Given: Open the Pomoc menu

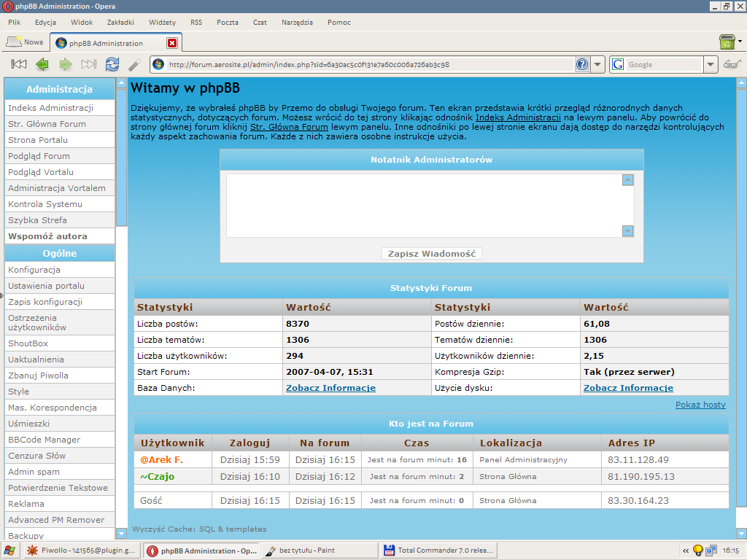Looking at the screenshot, I should pyautogui.click(x=339, y=23).
